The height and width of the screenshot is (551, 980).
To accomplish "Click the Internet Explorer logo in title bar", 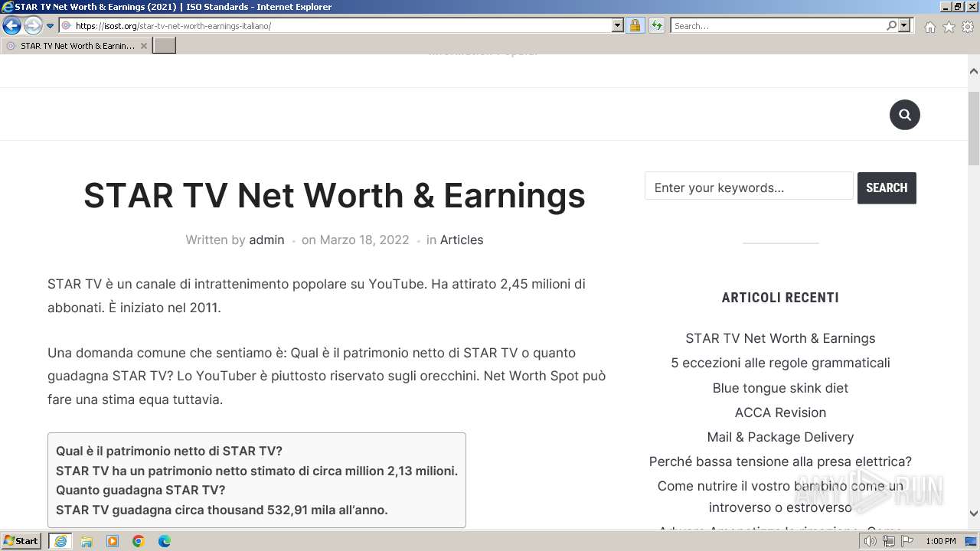I will click(8, 7).
